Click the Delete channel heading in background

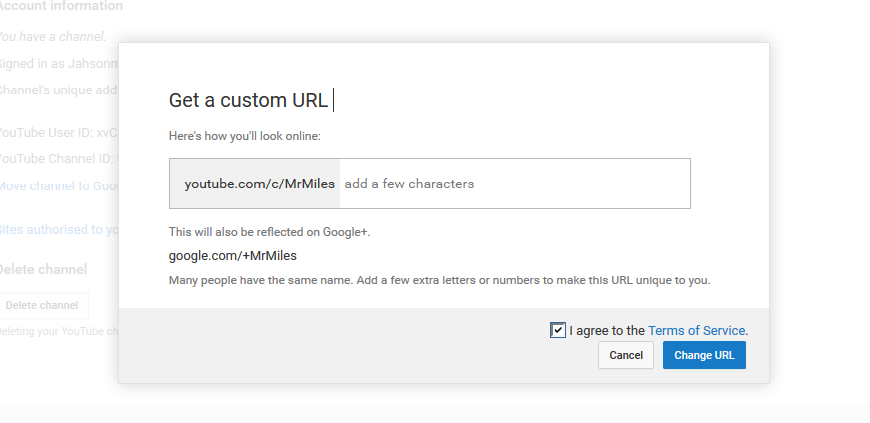[x=43, y=269]
